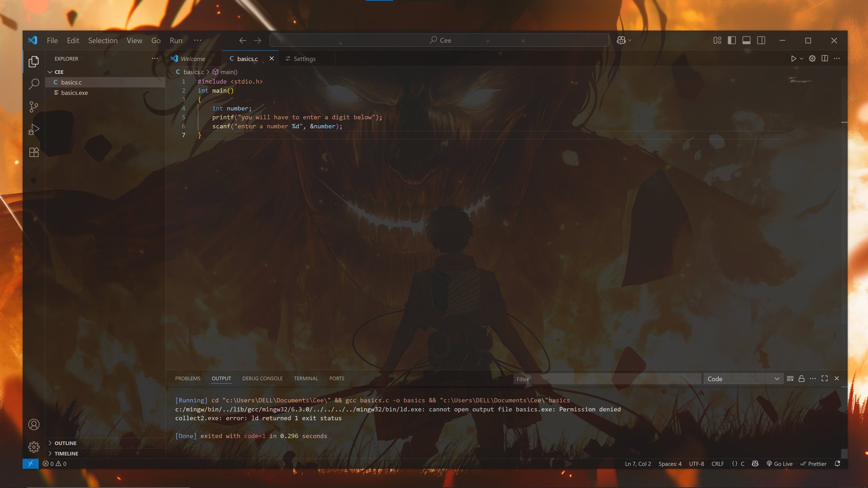Screen dimensions: 868x488
Task: Go forward with the right arrow
Action: tap(257, 40)
